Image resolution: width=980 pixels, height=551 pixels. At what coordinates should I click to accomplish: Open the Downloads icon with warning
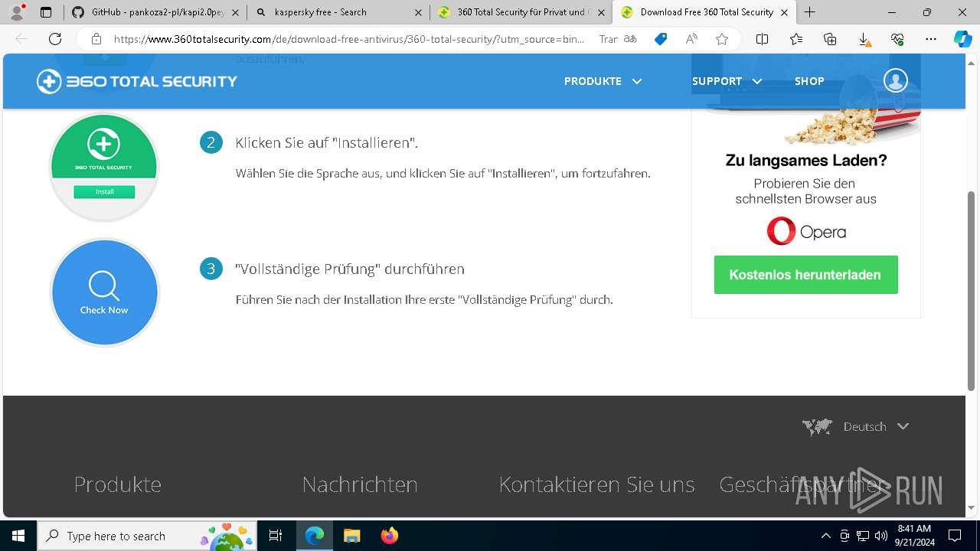point(864,39)
